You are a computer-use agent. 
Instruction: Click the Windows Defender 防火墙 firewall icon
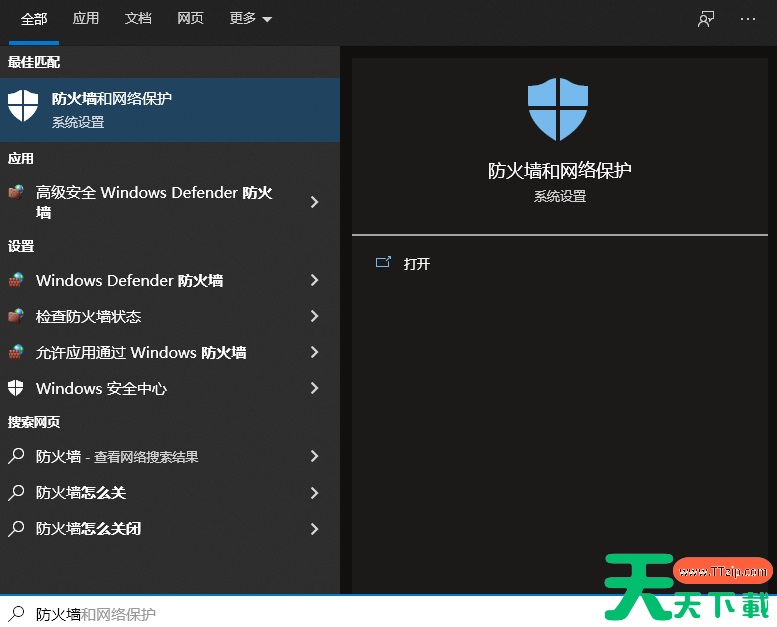coord(16,280)
